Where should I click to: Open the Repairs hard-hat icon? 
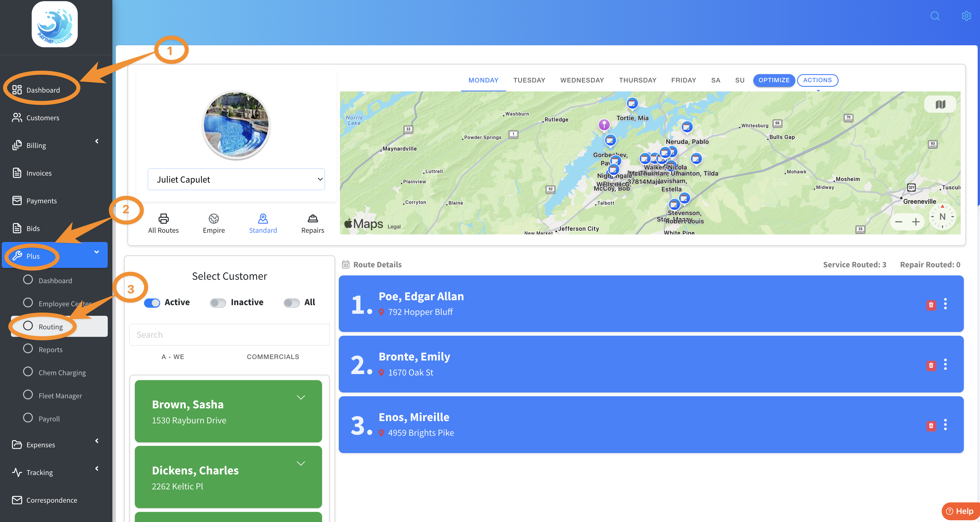(x=312, y=219)
